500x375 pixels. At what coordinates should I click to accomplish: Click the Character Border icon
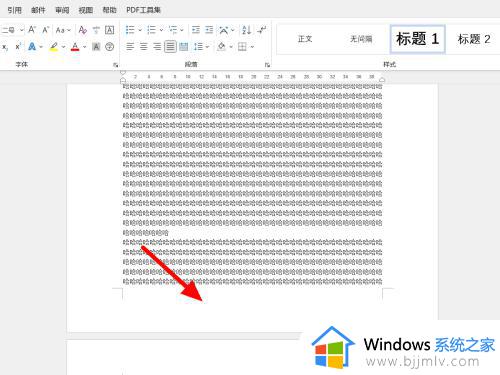point(109,30)
